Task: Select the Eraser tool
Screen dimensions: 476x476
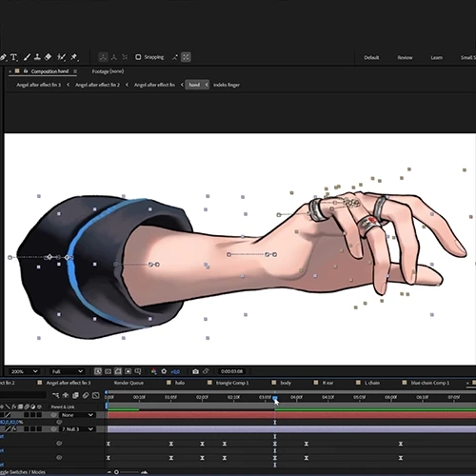Action: tap(48, 57)
